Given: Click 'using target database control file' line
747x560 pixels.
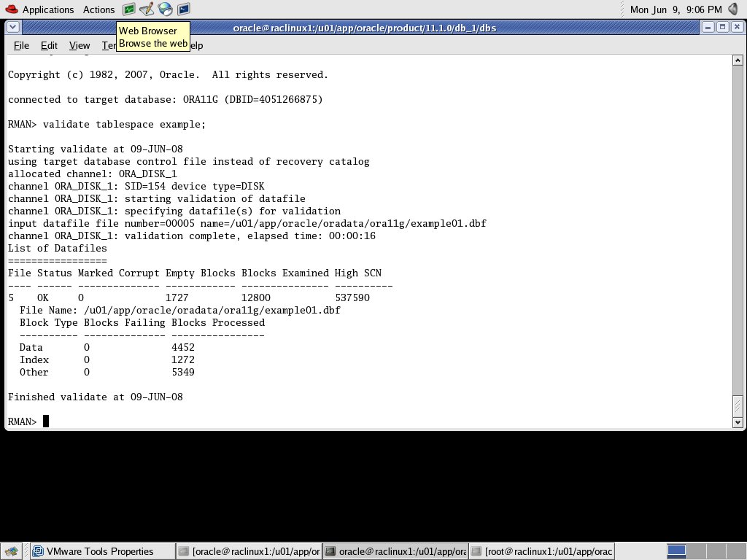Looking at the screenshot, I should click(189, 161).
